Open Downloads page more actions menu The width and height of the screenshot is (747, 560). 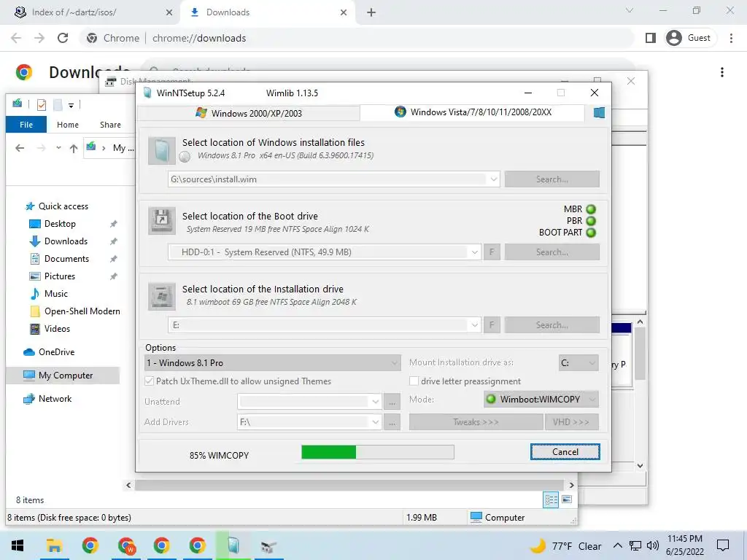coord(722,72)
